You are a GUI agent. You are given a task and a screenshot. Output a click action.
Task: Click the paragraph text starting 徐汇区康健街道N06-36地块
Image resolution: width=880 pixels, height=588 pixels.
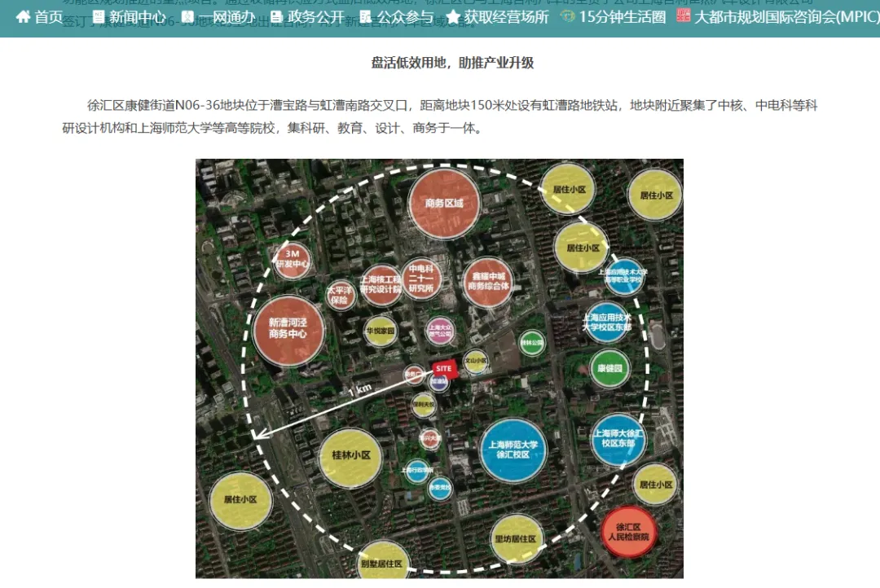(439, 116)
